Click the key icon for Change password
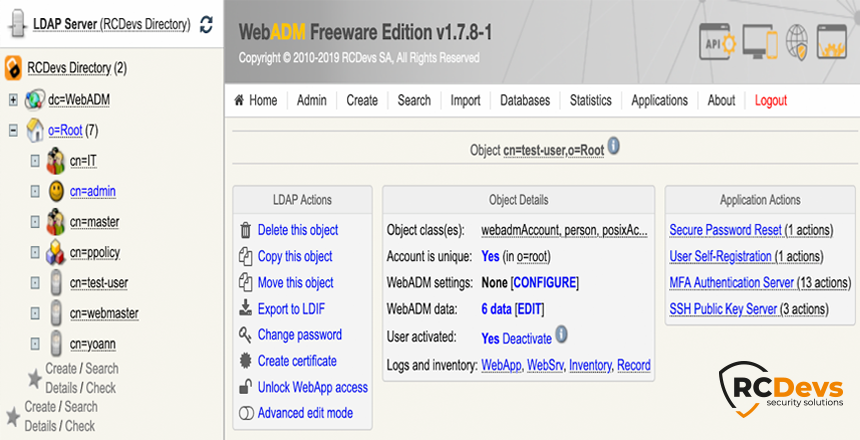 (x=245, y=334)
